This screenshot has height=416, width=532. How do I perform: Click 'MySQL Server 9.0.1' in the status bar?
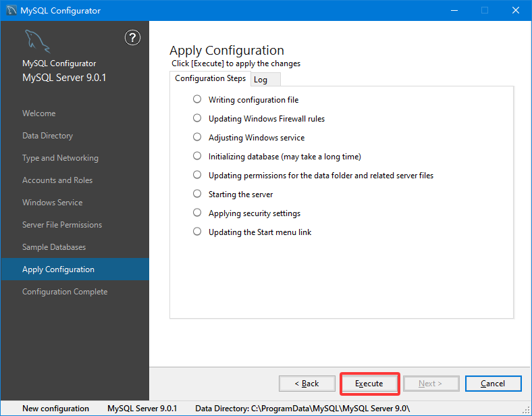[142, 409]
